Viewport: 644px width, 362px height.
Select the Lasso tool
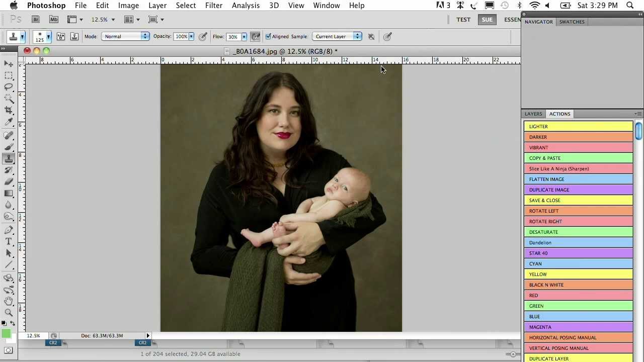[9, 87]
